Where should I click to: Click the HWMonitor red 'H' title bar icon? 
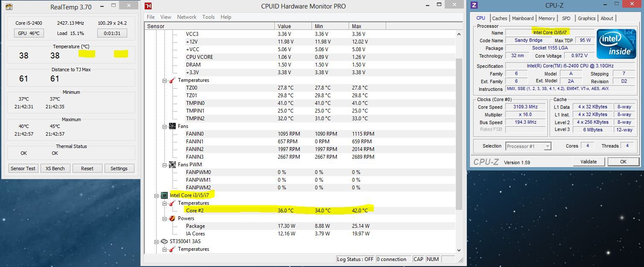click(148, 6)
